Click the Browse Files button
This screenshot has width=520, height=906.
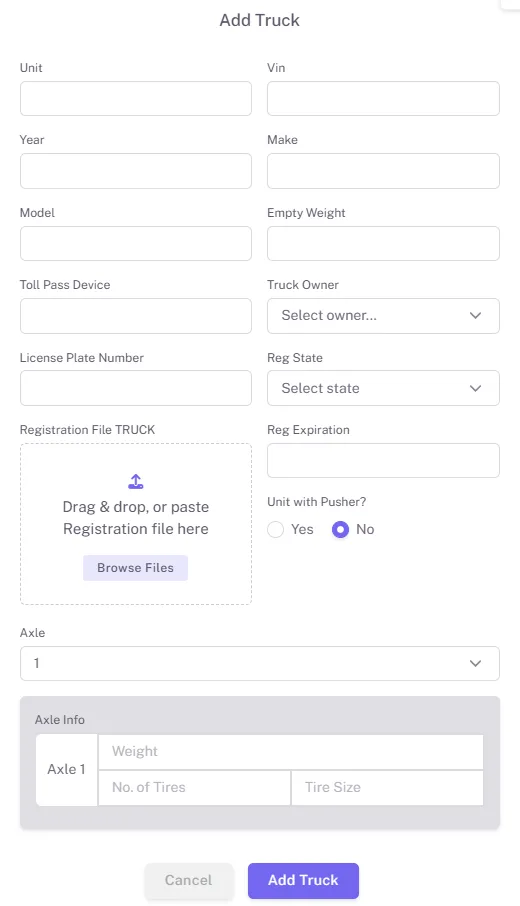pos(135,568)
